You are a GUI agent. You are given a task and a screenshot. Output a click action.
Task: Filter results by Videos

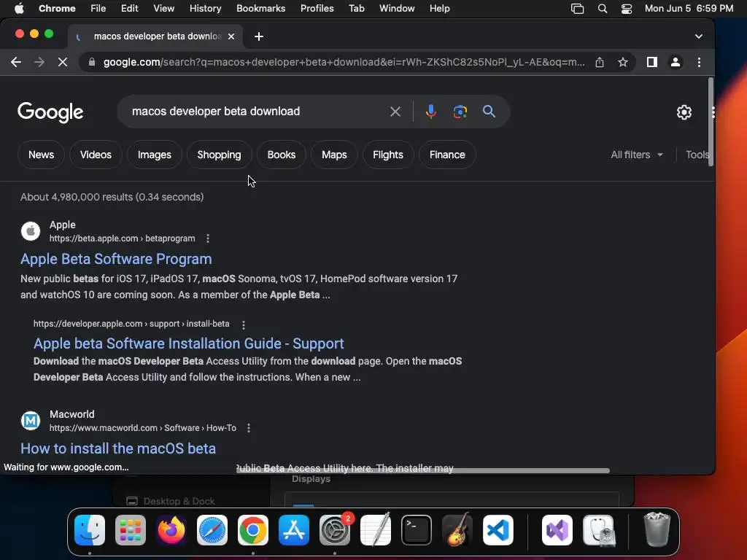tap(96, 155)
